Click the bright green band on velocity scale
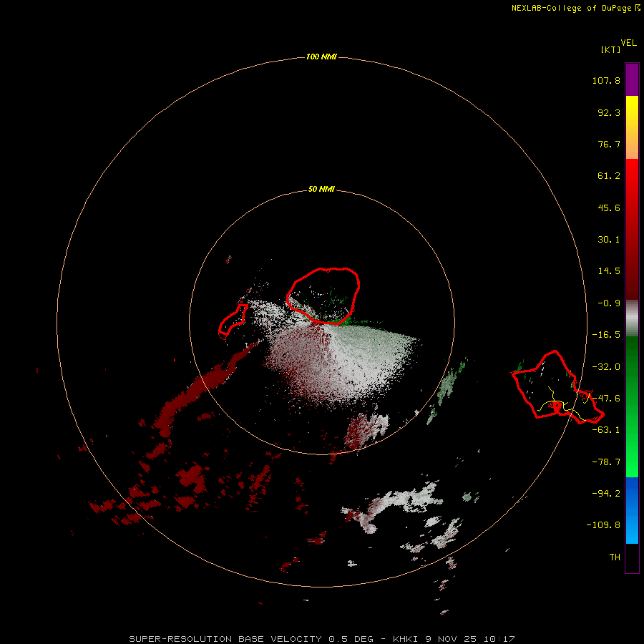The width and height of the screenshot is (644, 644). 632,406
